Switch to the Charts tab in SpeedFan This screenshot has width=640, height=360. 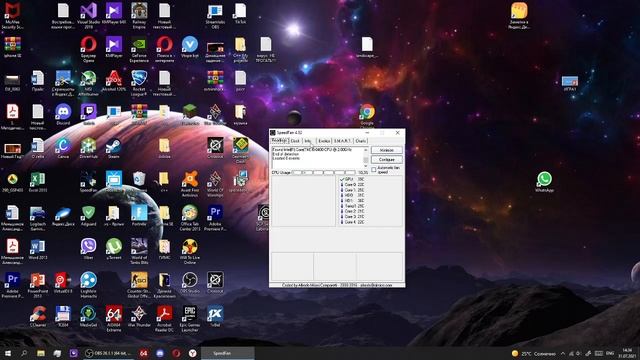[361, 141]
